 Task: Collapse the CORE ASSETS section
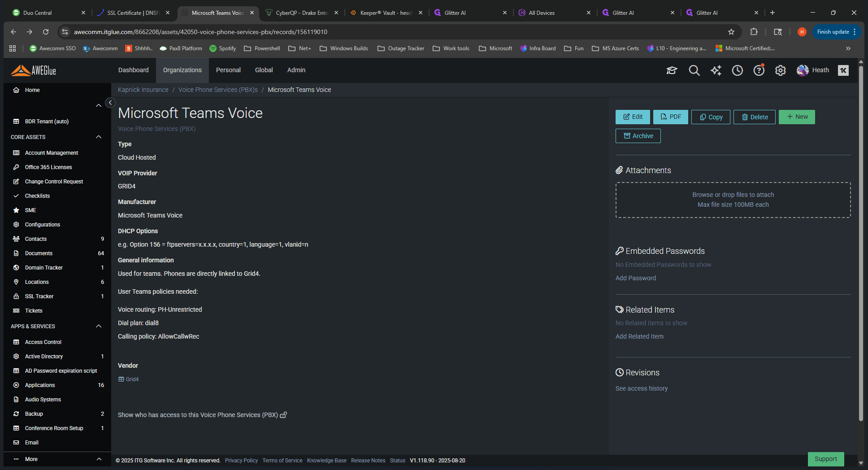[x=99, y=137]
